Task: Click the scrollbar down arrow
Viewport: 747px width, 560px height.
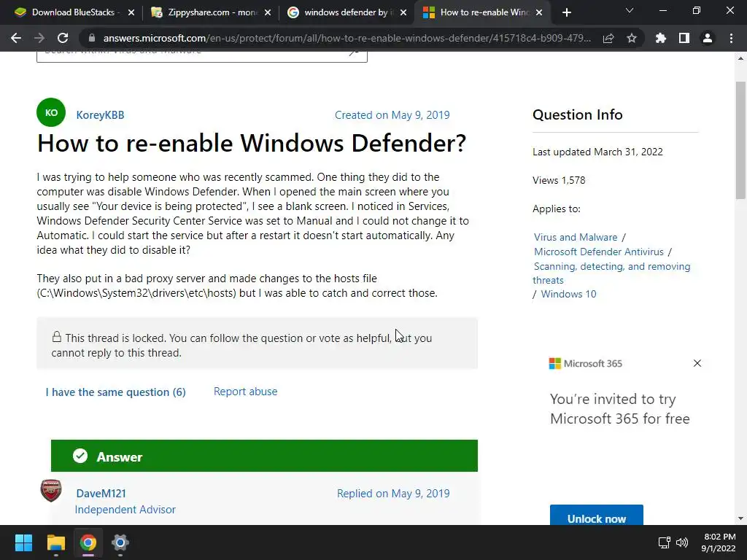Action: pyautogui.click(x=740, y=518)
